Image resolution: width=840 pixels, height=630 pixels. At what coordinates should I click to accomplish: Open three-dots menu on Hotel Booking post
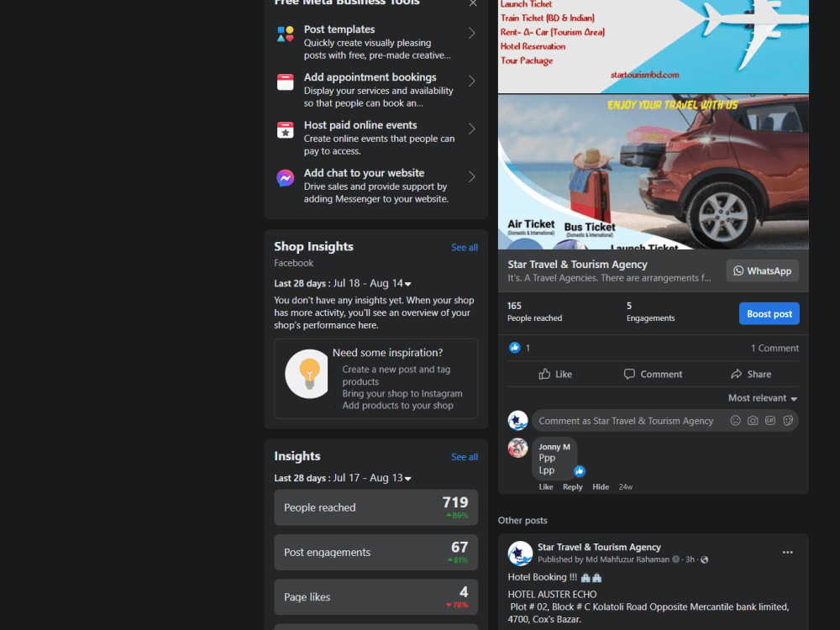(x=788, y=553)
